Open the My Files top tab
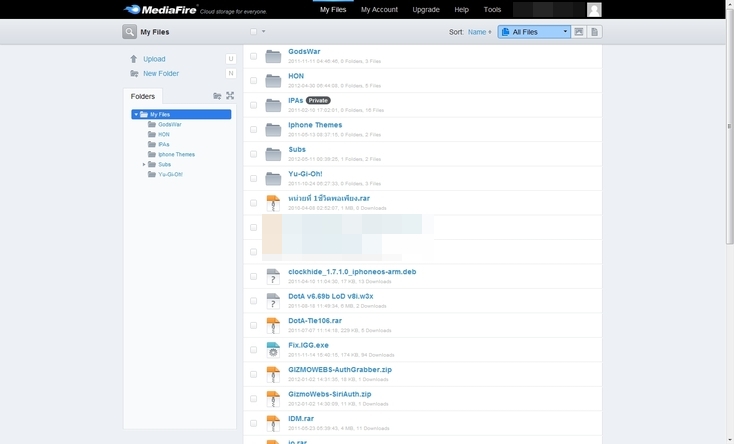This screenshot has width=734, height=444. (333, 9)
